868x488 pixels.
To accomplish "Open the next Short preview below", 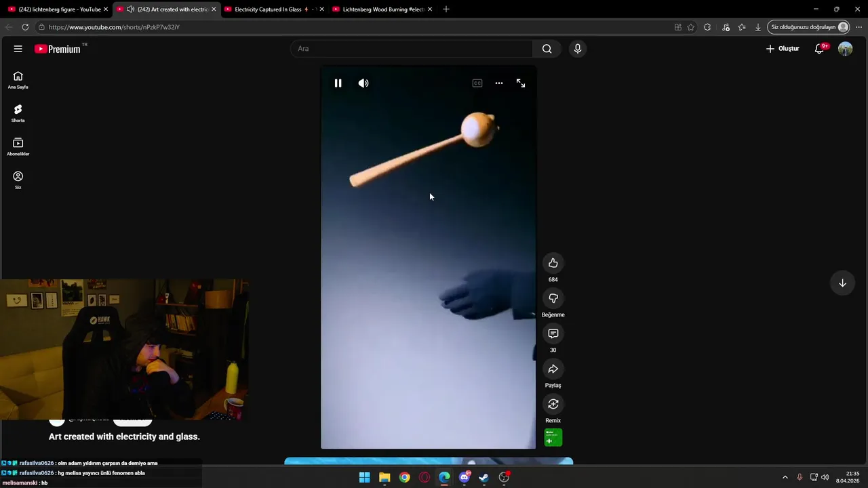I will [429, 462].
